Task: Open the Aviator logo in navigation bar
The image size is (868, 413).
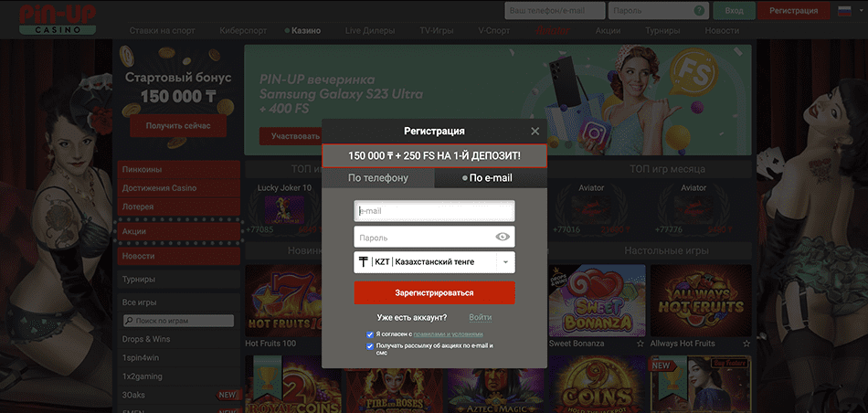Action: (x=553, y=31)
